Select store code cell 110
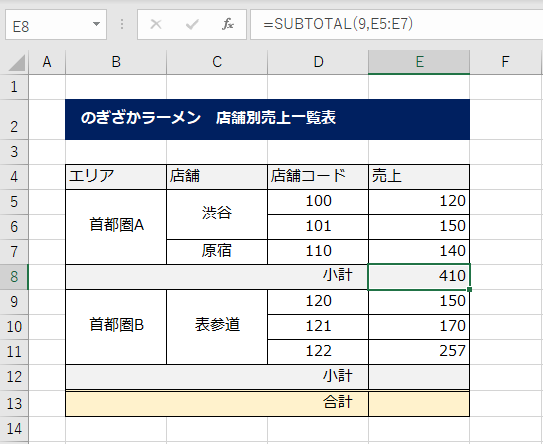The image size is (543, 444). tap(318, 252)
